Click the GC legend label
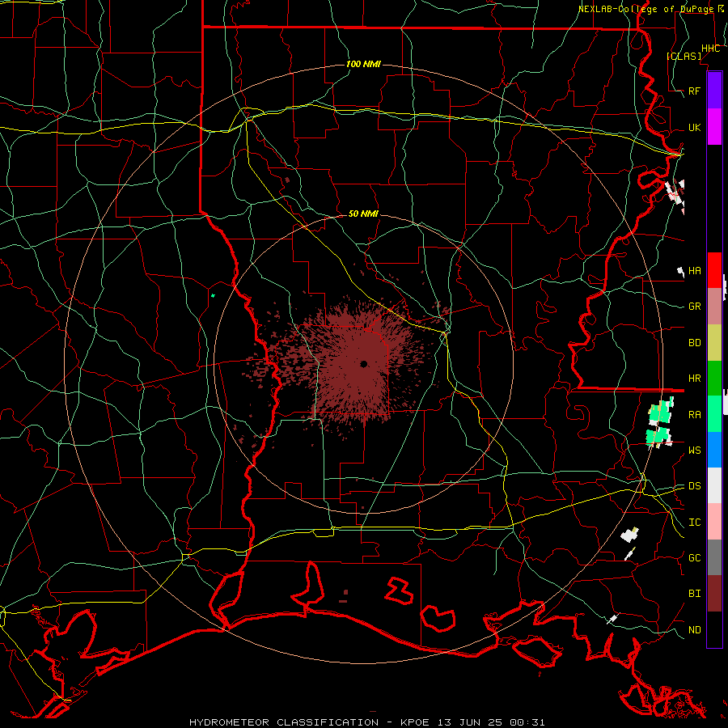This screenshot has height=728, width=728. click(x=694, y=558)
